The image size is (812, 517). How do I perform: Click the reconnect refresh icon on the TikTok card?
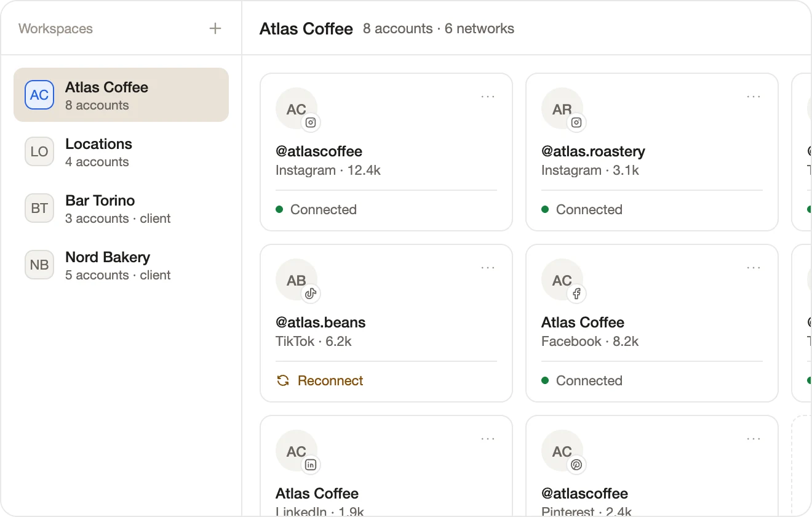[283, 380]
